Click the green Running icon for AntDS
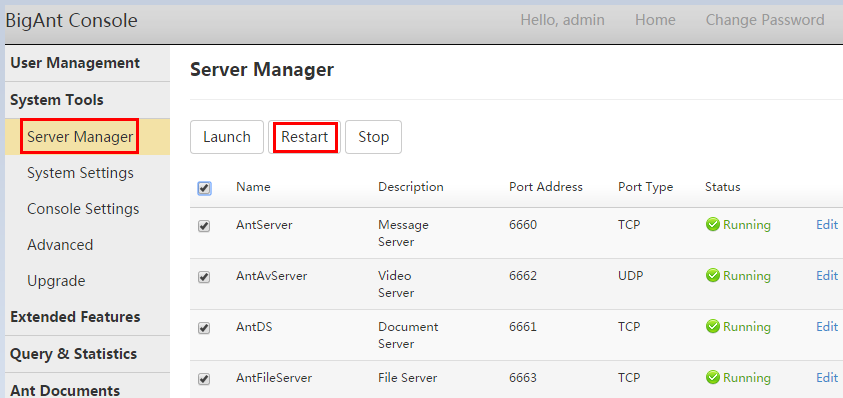Image resolution: width=843 pixels, height=398 pixels. (712, 327)
